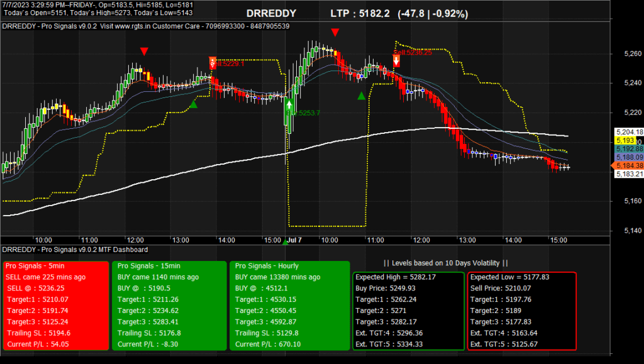The image size is (644, 364).
Task: Click 'Ext. TGT:5 : 5334.33'
Action: [389, 345]
